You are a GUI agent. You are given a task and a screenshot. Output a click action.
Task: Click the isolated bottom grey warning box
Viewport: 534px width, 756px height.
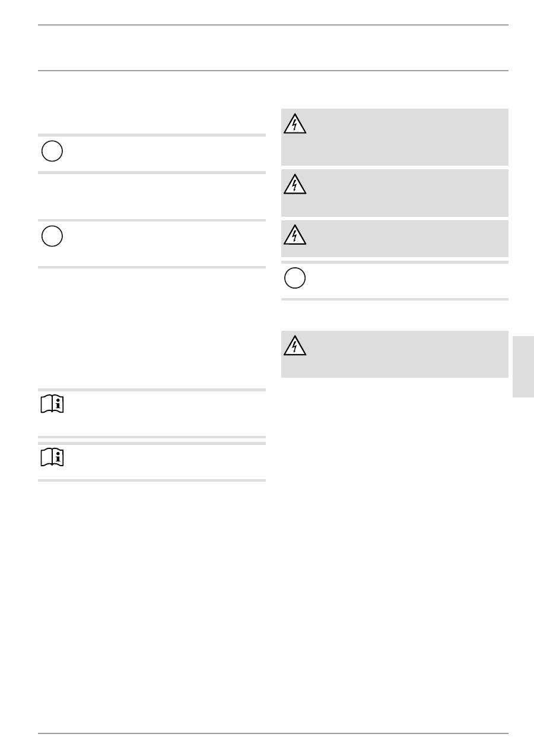(x=403, y=354)
